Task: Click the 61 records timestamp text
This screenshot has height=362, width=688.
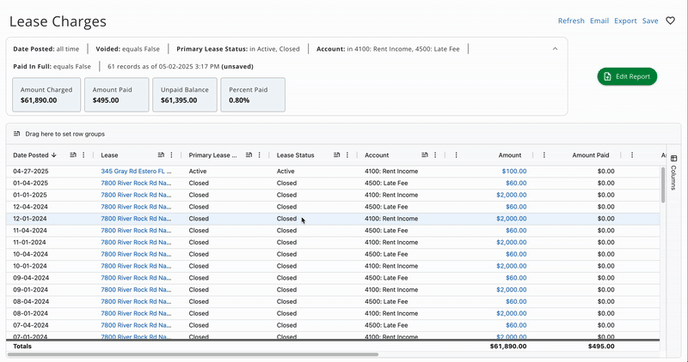Action: [x=180, y=67]
